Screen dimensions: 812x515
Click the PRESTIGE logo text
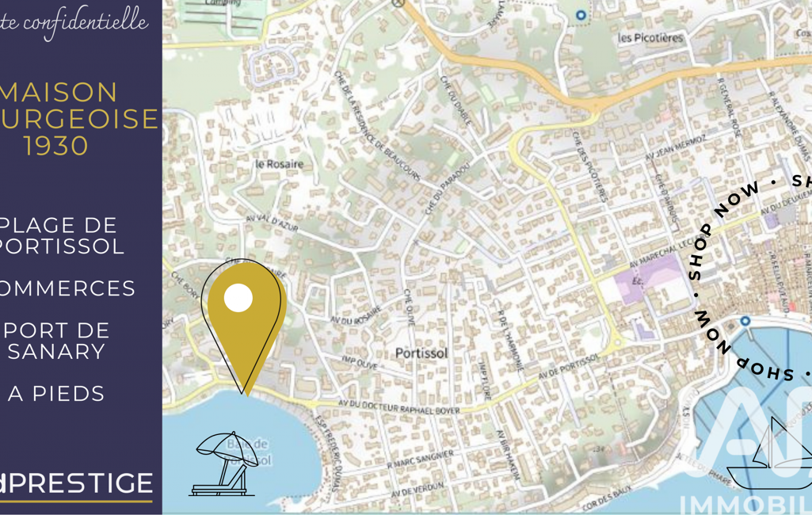pyautogui.click(x=77, y=483)
